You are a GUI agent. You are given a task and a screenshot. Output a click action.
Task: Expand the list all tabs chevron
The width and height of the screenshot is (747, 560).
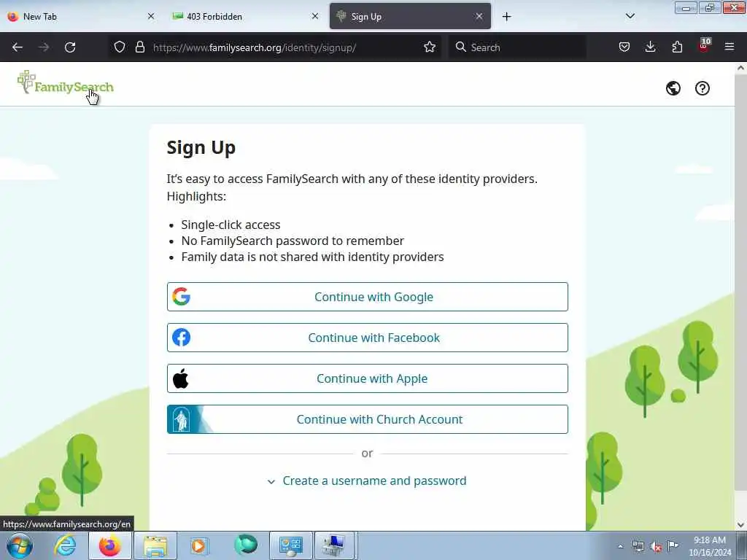(630, 16)
